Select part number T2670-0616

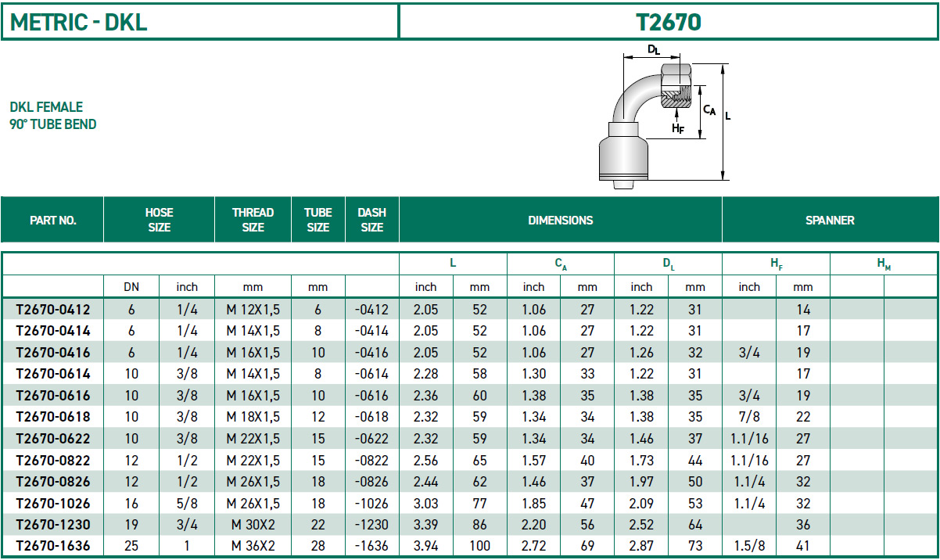pyautogui.click(x=52, y=396)
